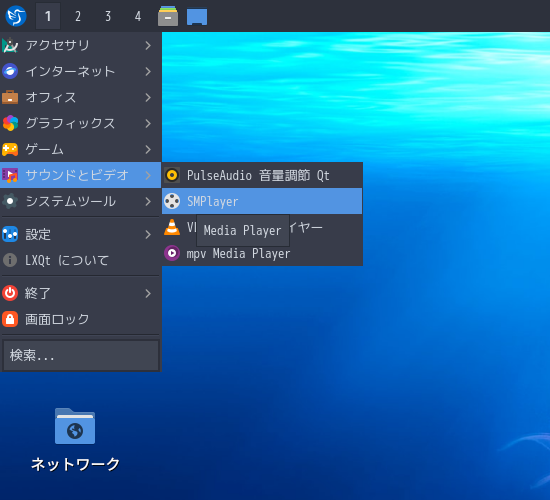Launch SMPlayer from the submenu

point(262,201)
